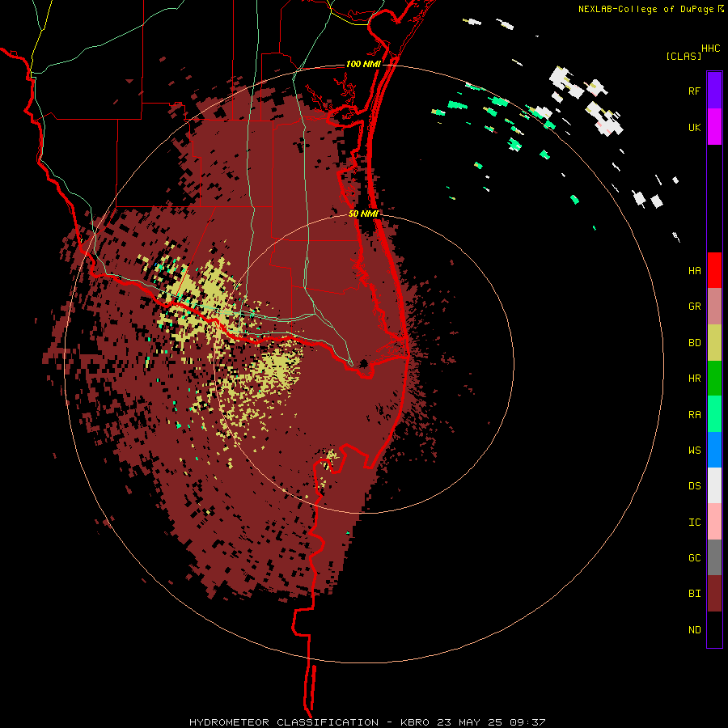Screen dimensions: 728x728
Task: Click the RF purple legend swatch
Action: coord(714,91)
